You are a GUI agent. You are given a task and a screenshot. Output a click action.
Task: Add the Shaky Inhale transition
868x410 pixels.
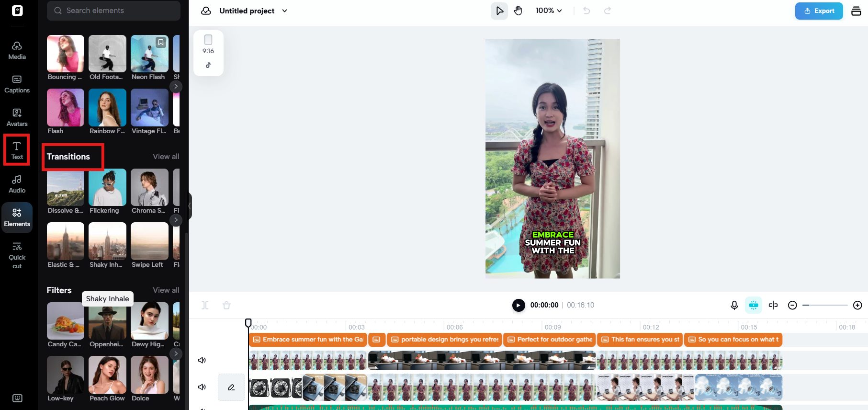click(107, 241)
